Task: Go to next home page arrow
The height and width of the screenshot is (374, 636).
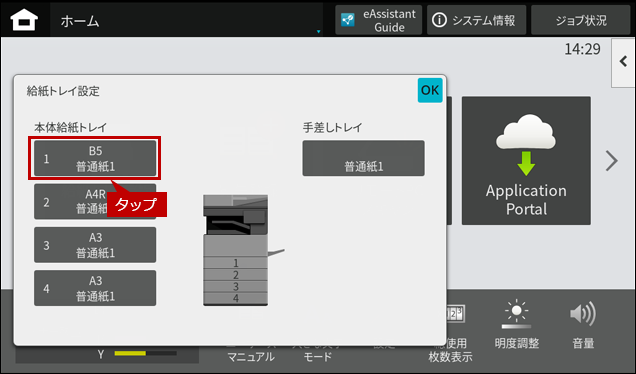Action: [x=612, y=161]
